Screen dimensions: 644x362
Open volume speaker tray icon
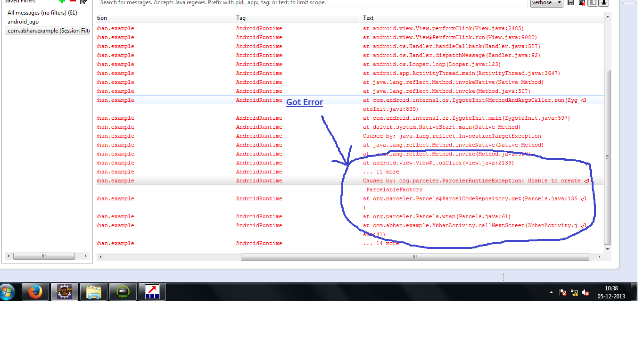tap(586, 293)
